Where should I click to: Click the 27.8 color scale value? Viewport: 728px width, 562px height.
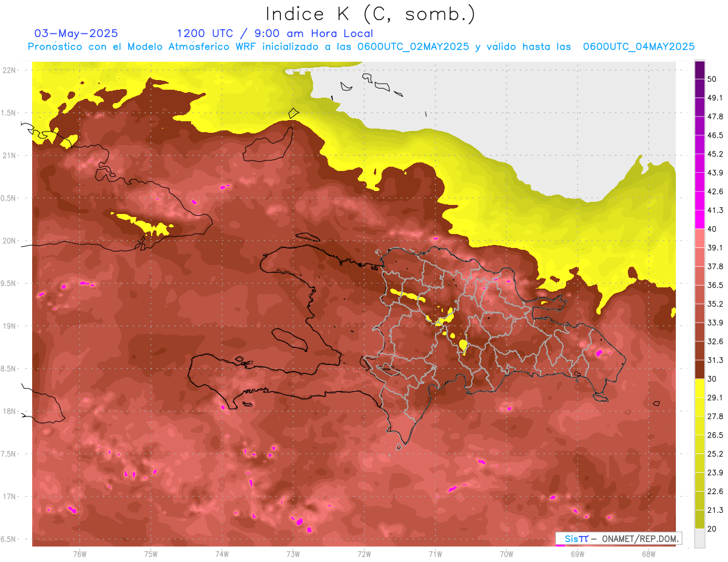[x=715, y=416]
